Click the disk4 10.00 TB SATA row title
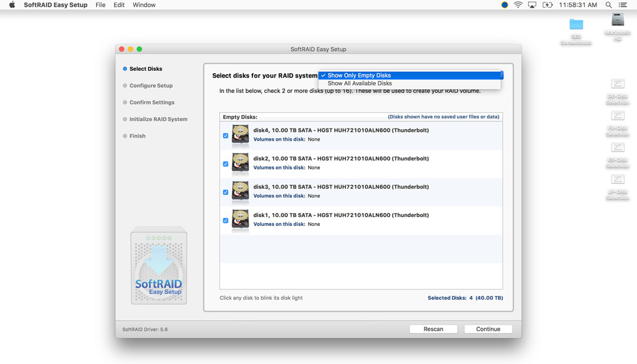Screen dimensions: 637x364 click(341, 130)
